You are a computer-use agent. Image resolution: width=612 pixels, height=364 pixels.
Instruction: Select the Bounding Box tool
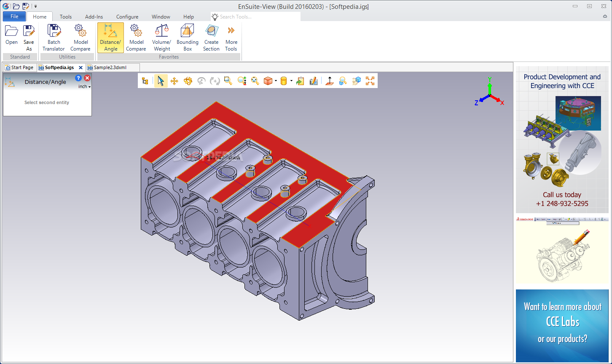[188, 37]
